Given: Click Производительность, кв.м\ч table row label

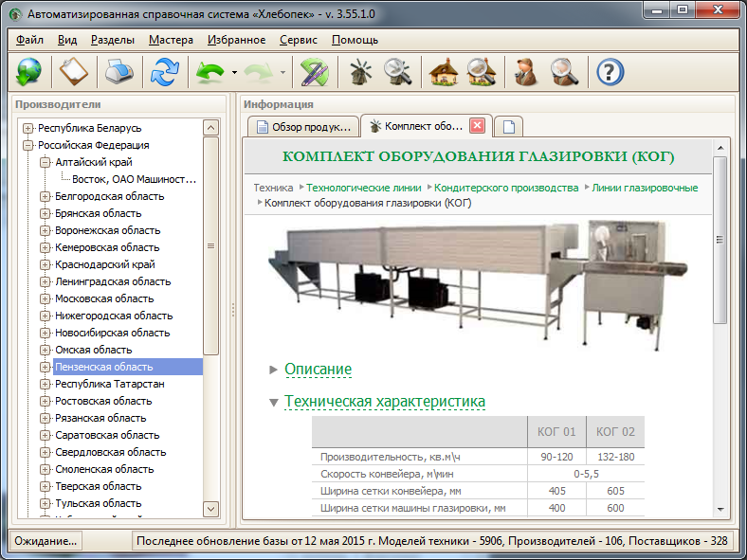Looking at the screenshot, I should pos(391,457).
